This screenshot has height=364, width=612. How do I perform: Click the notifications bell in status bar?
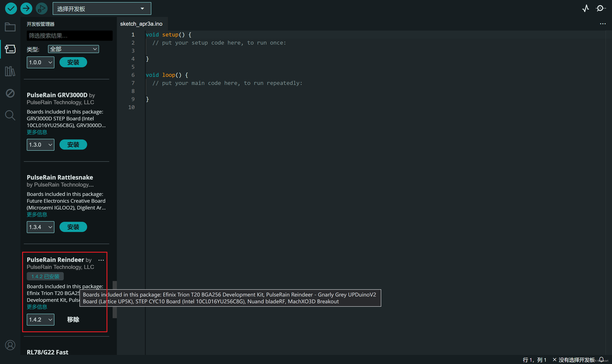[x=601, y=360]
